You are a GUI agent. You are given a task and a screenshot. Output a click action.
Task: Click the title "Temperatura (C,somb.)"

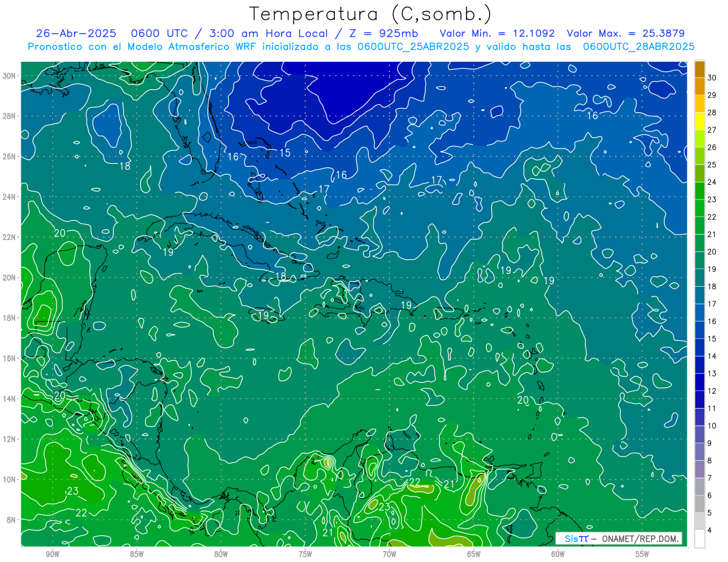(x=371, y=14)
